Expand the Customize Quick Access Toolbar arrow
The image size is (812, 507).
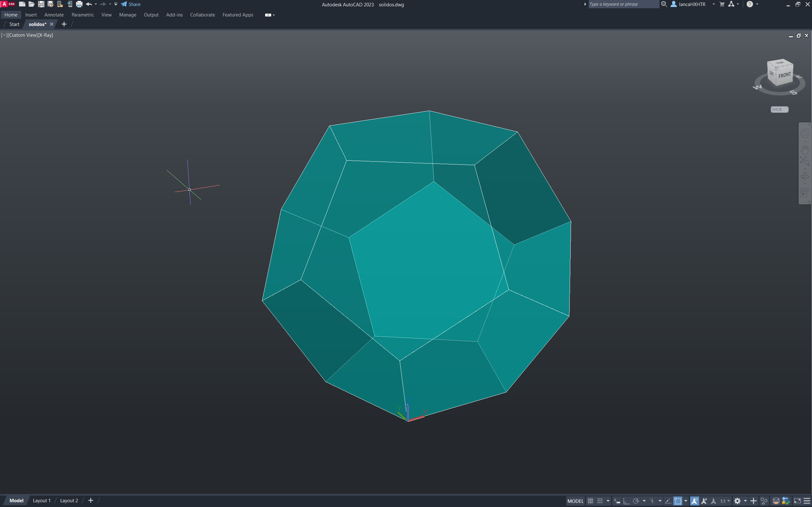(116, 4)
